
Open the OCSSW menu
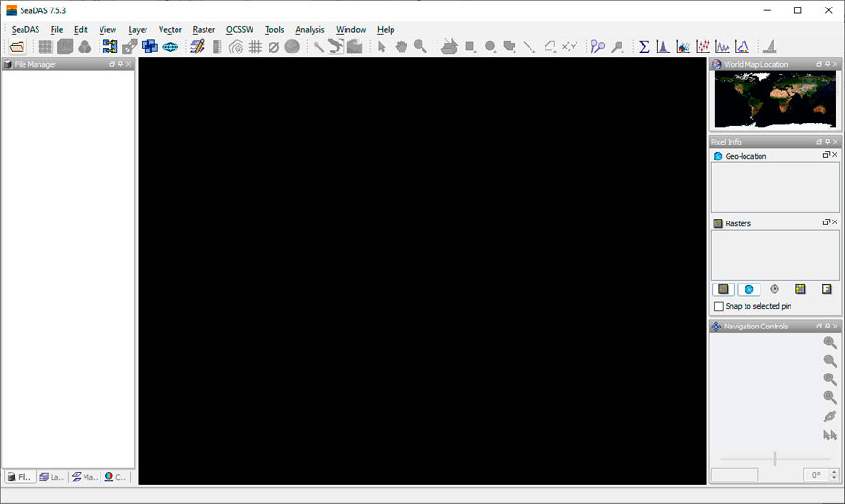click(x=239, y=30)
